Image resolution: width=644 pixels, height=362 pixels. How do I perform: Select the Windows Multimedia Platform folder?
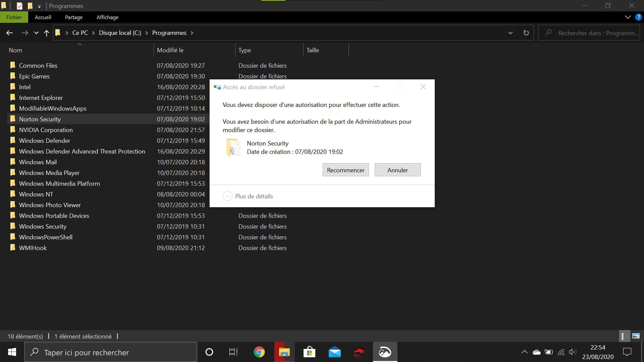pyautogui.click(x=59, y=183)
